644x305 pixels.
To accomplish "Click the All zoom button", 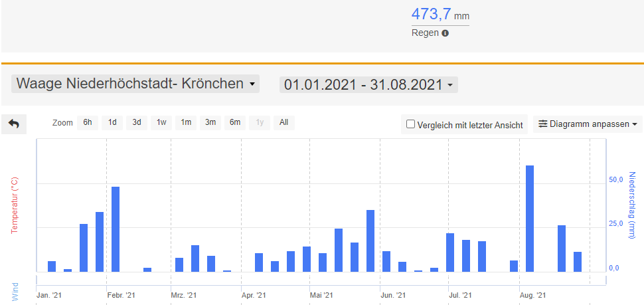I will pos(283,122).
